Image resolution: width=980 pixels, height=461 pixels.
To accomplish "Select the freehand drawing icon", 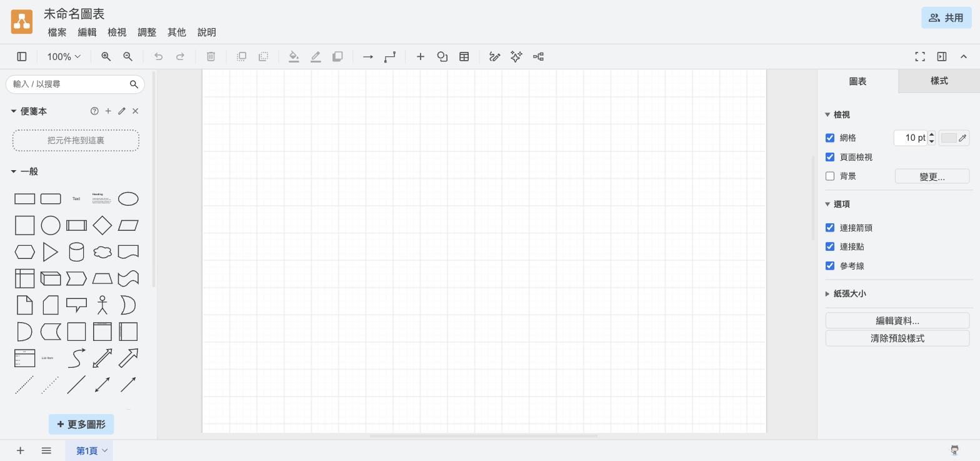I will pyautogui.click(x=495, y=57).
